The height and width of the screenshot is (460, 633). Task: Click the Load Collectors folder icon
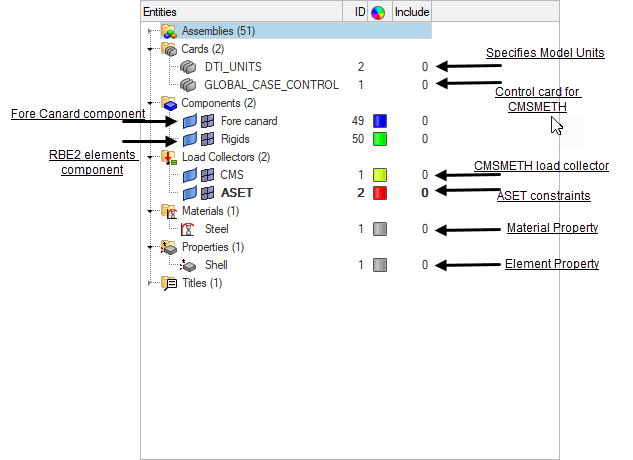tap(169, 157)
